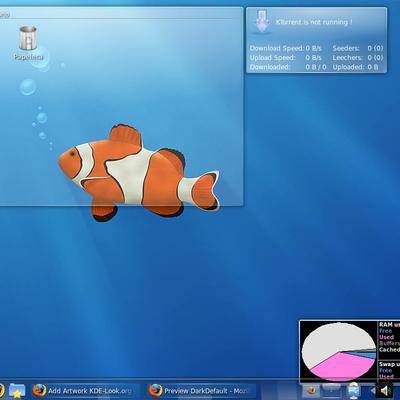Click the "Buffers" RAM legend entry
Viewport: 400px width, 400px height.
click(x=389, y=343)
